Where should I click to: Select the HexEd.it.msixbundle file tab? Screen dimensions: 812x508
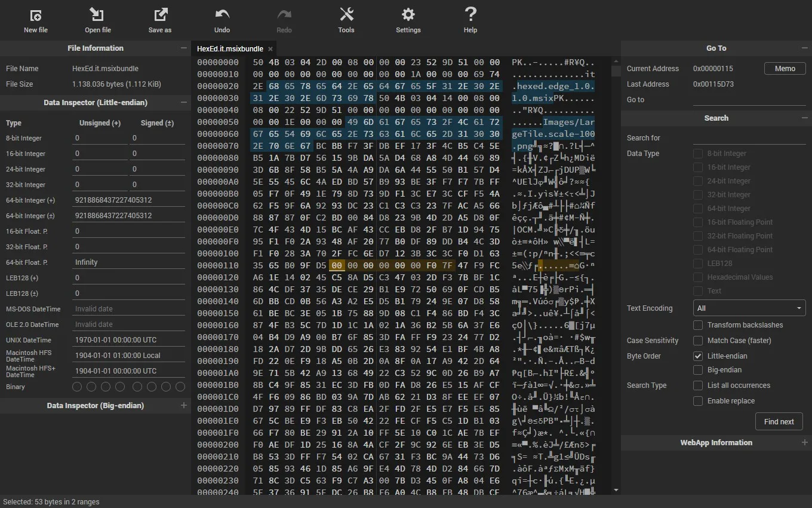pyautogui.click(x=230, y=49)
